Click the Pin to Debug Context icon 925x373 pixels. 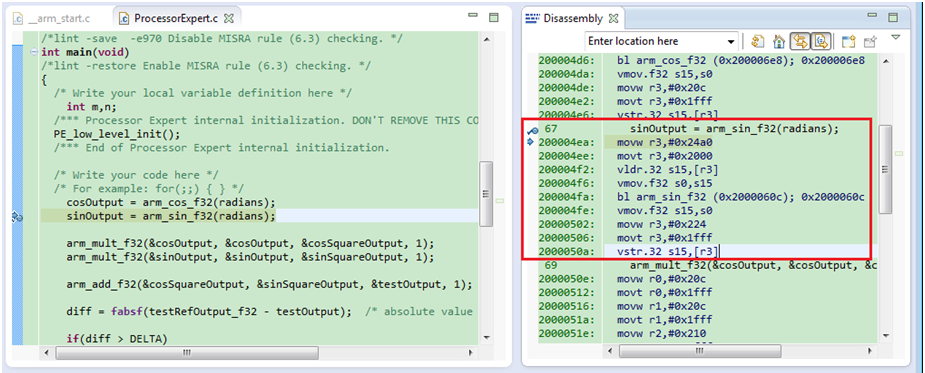870,41
